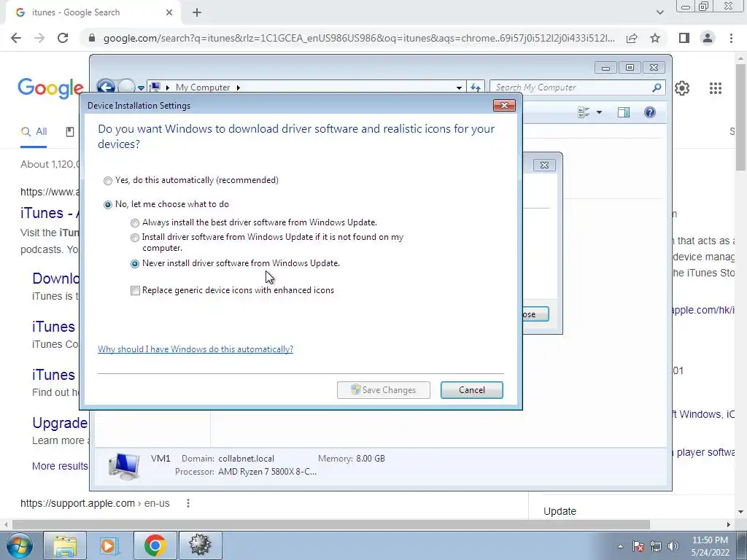Open Google settings gear

point(682,88)
